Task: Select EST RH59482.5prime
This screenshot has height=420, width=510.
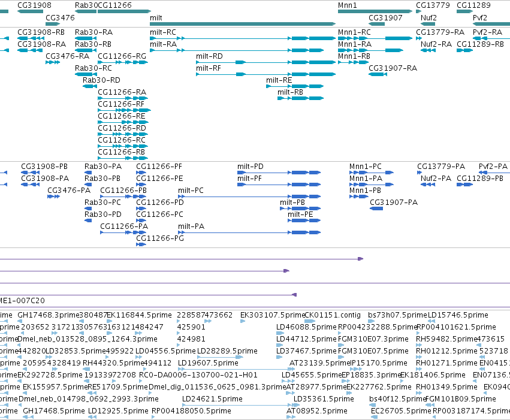Action: (418, 345)
